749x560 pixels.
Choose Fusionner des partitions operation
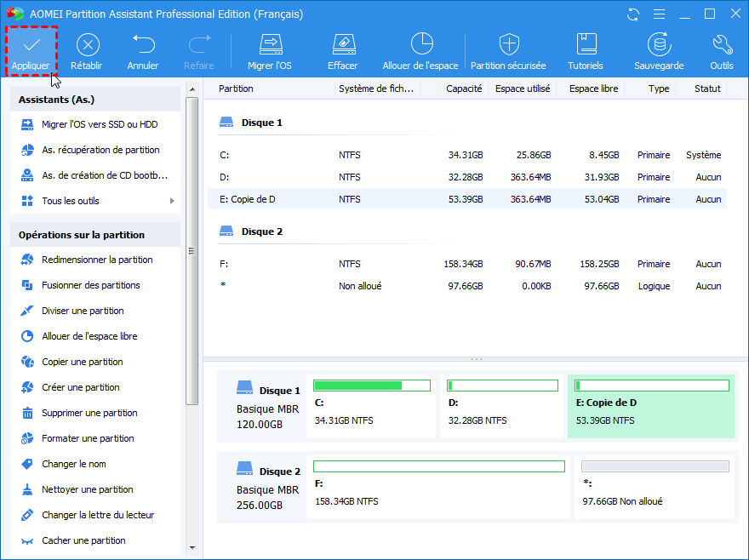(x=90, y=285)
